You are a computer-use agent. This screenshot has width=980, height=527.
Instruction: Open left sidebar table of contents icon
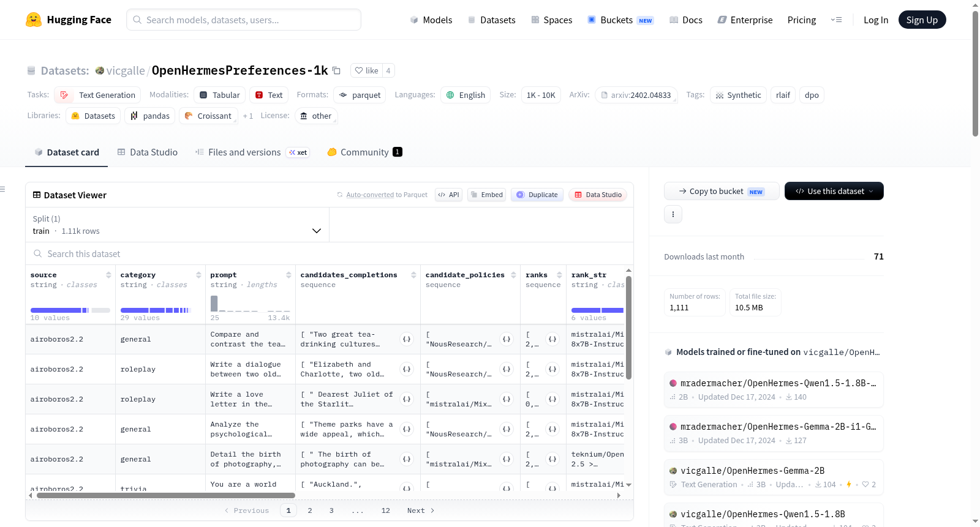[3, 189]
